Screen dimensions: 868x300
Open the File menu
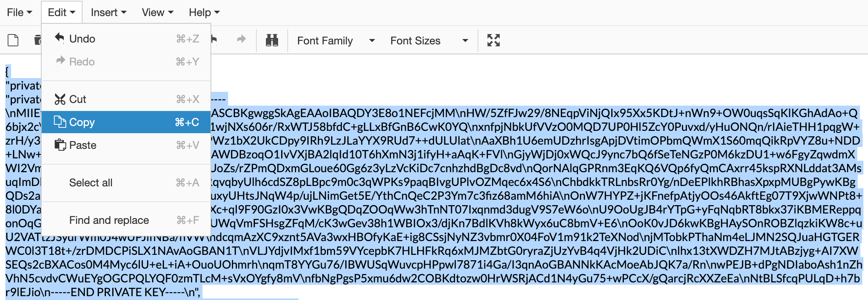tap(19, 12)
